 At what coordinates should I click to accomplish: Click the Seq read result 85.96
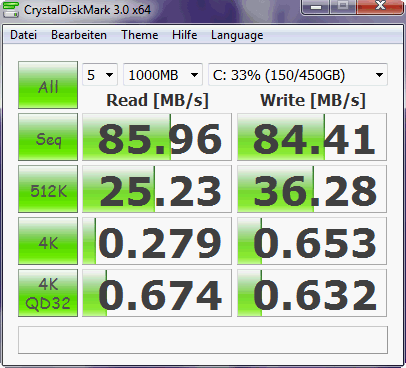click(157, 137)
